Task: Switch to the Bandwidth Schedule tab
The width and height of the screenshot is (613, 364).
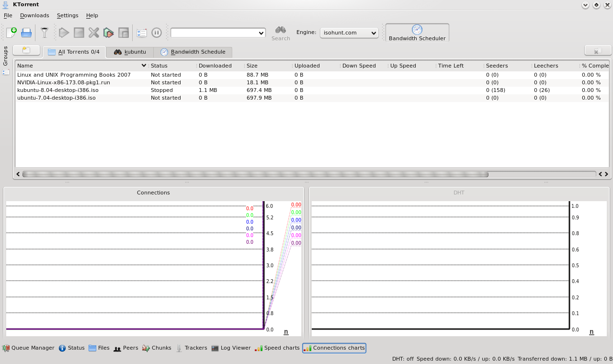Action: point(193,52)
